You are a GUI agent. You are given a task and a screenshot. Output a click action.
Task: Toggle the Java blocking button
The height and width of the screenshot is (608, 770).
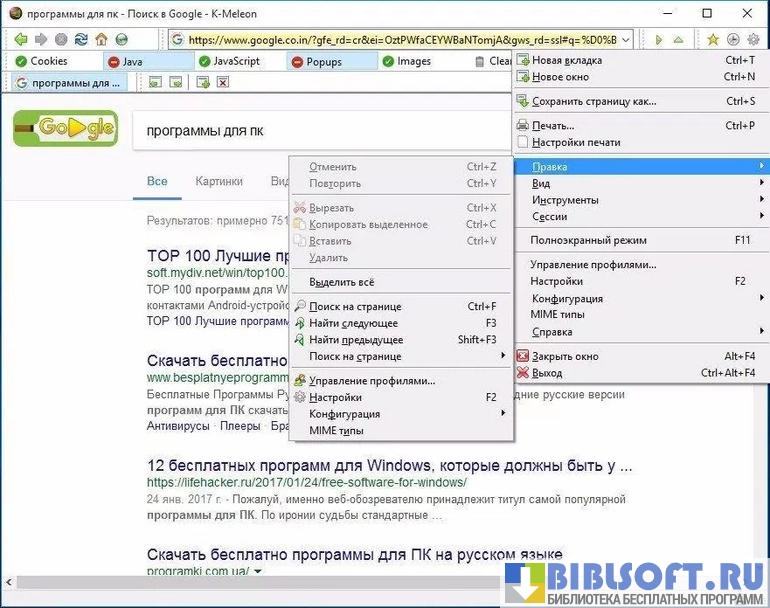[133, 61]
